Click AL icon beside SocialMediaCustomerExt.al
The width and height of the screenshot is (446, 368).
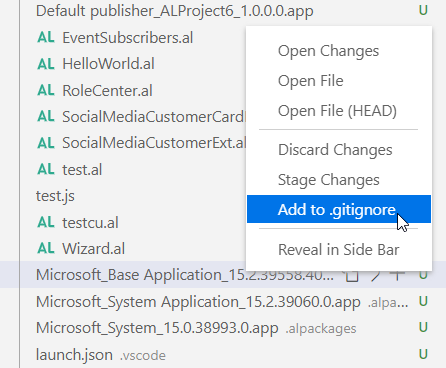46,143
